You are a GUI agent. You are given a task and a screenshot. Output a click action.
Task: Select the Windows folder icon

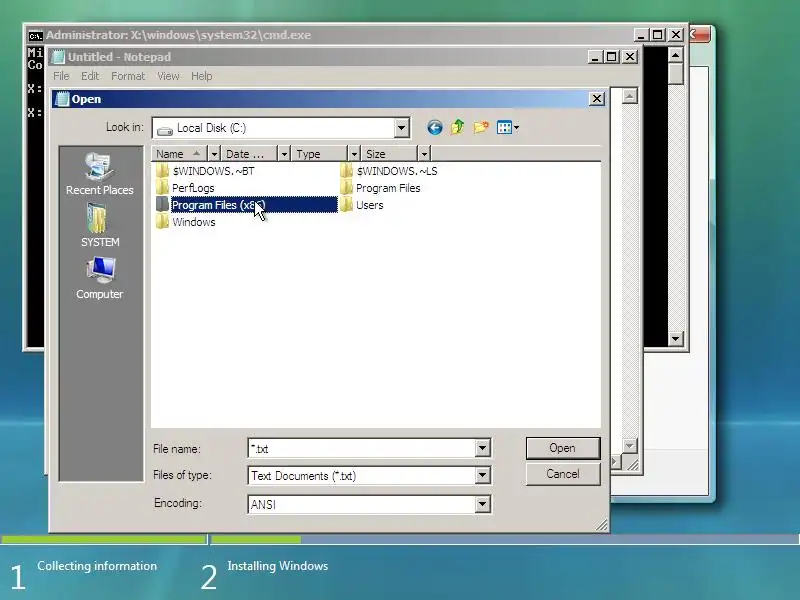click(x=162, y=221)
